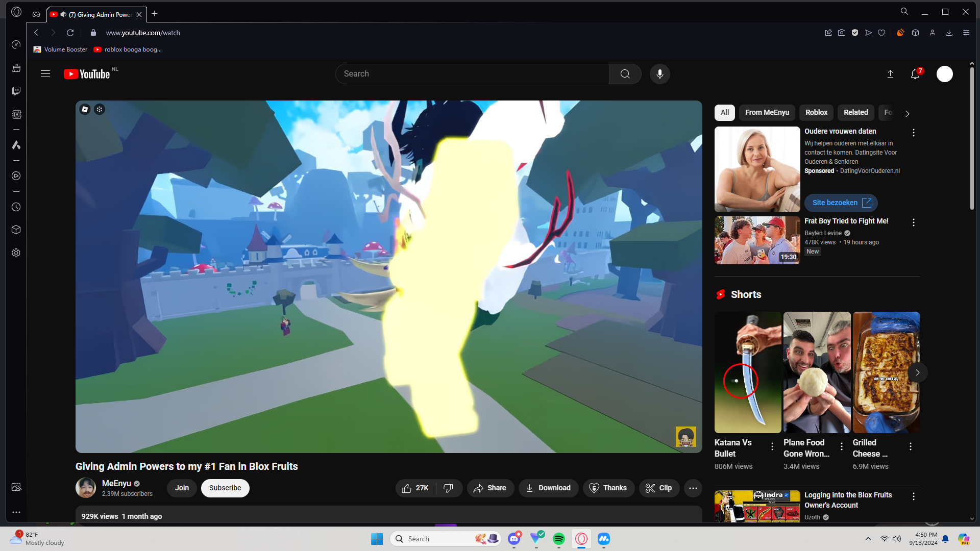Open the Windows Start menu
The height and width of the screenshot is (551, 980).
click(x=377, y=539)
